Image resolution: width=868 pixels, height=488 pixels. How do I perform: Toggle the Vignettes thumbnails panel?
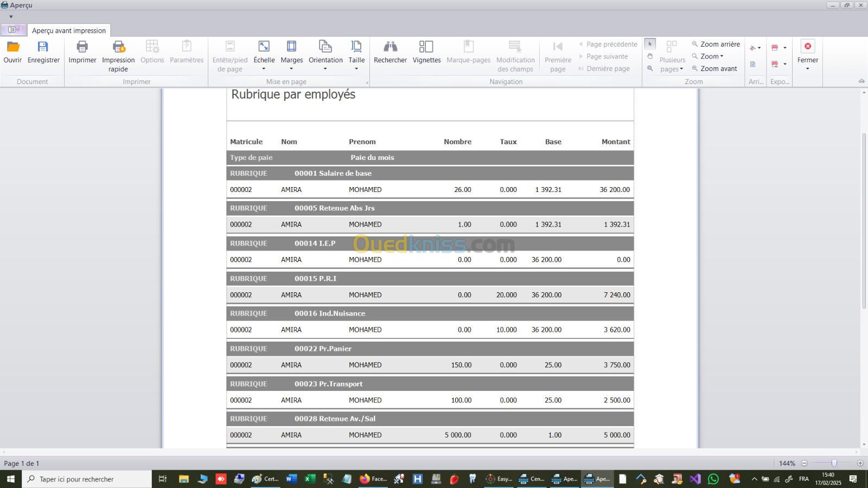[x=426, y=47]
